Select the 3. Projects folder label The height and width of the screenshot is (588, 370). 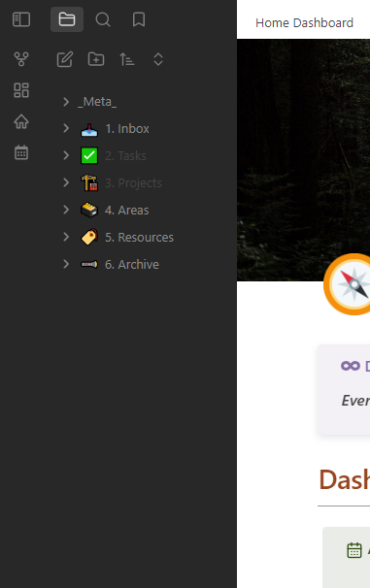pyautogui.click(x=133, y=183)
